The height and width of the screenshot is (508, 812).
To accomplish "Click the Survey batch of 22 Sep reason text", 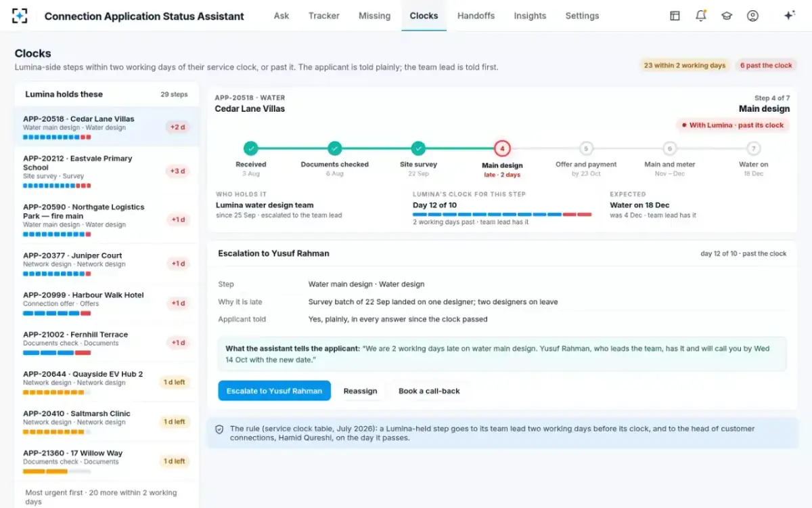I will (433, 302).
